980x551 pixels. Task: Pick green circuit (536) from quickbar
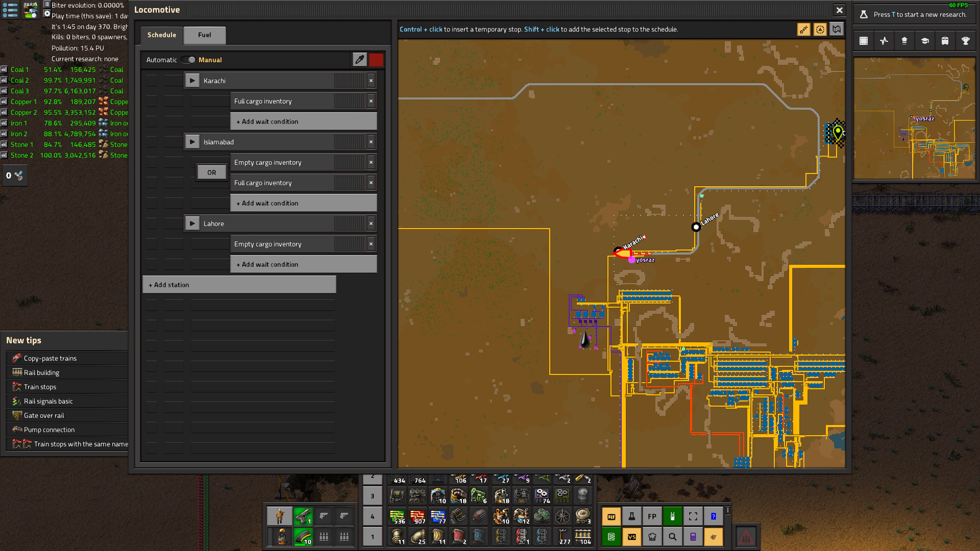tap(397, 516)
